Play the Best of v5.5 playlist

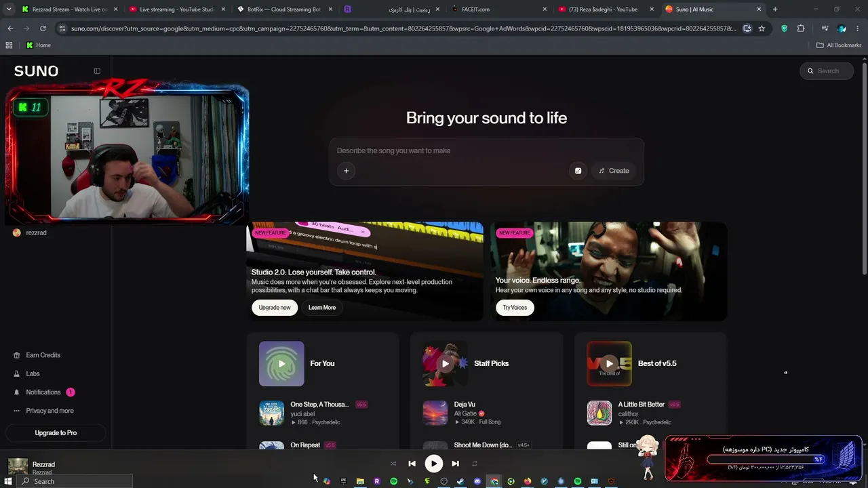tap(609, 363)
